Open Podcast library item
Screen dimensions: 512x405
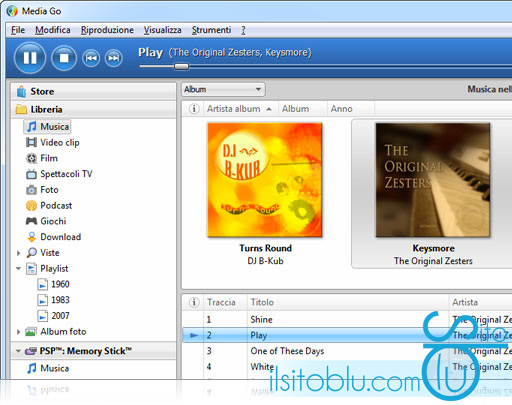pos(49,205)
